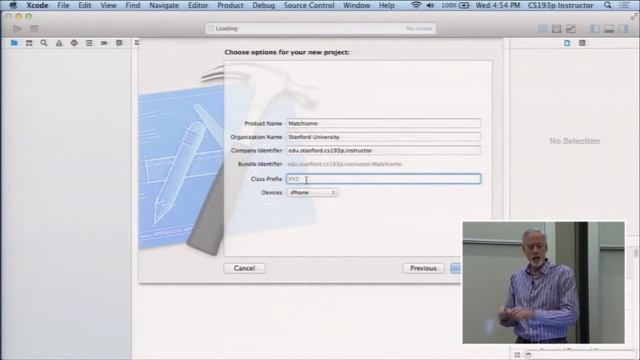
Task: Open the Project navigator folder icon
Action: point(14,43)
